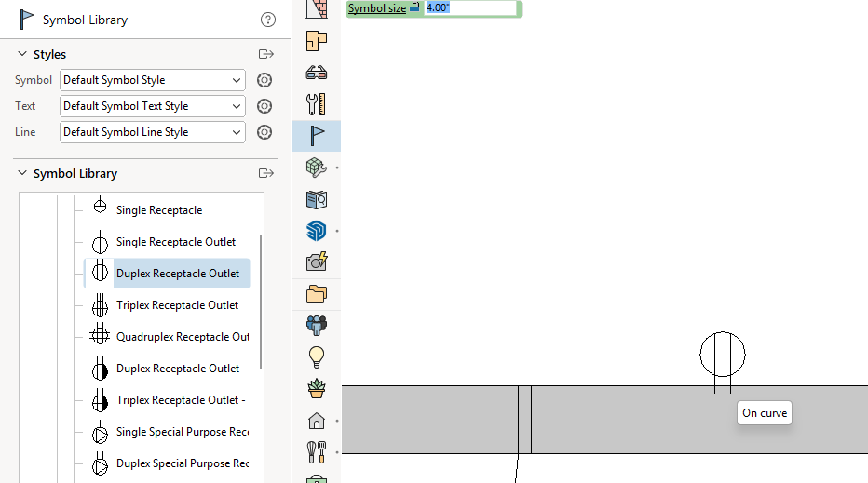Open the house building tool
The image size is (868, 483).
pyautogui.click(x=317, y=421)
